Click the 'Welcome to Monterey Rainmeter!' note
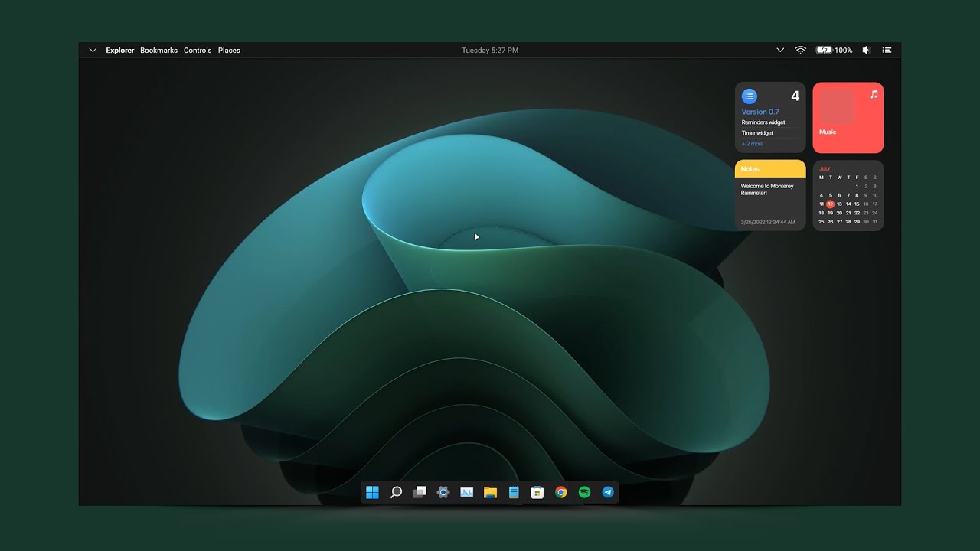The image size is (980, 551). [x=767, y=190]
